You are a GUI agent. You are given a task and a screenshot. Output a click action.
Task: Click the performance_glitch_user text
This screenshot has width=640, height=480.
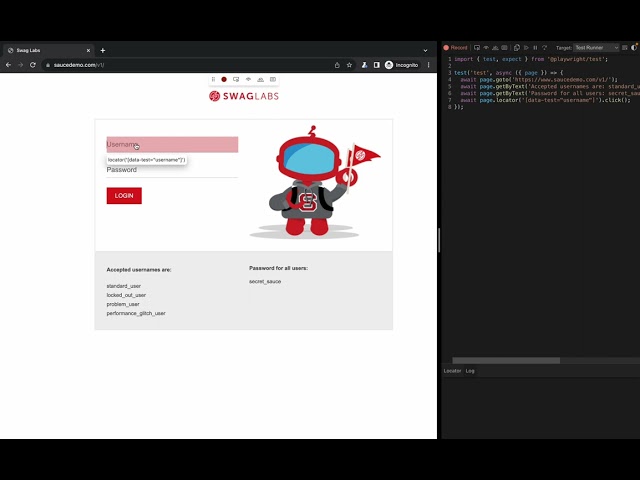coord(136,313)
